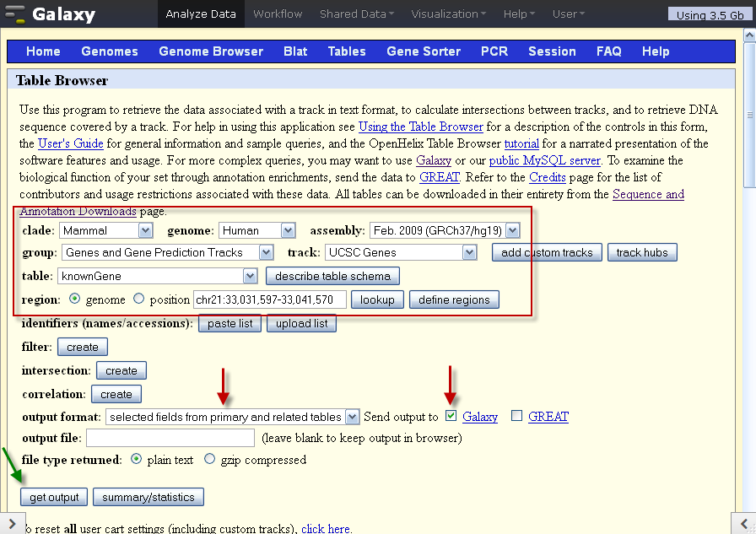This screenshot has width=756, height=534.
Task: Open the Sequence and Annotation Downloads link
Action: (x=648, y=194)
